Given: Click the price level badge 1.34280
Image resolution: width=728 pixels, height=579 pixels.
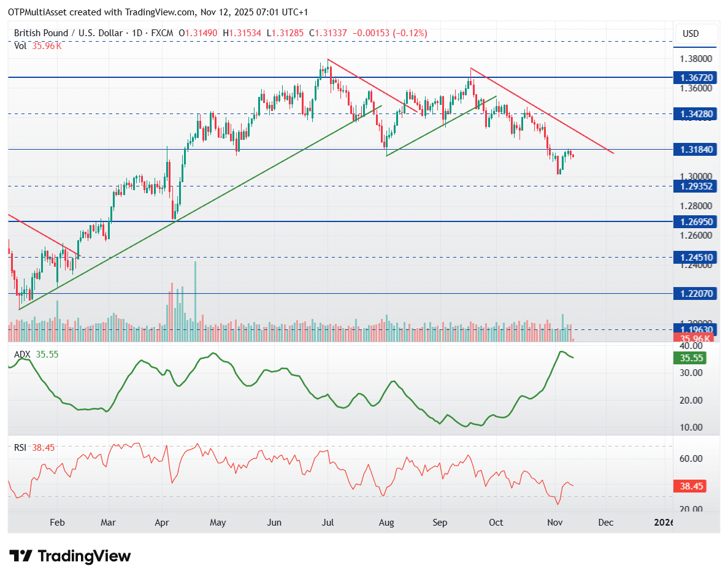Looking at the screenshot, I should (x=695, y=115).
